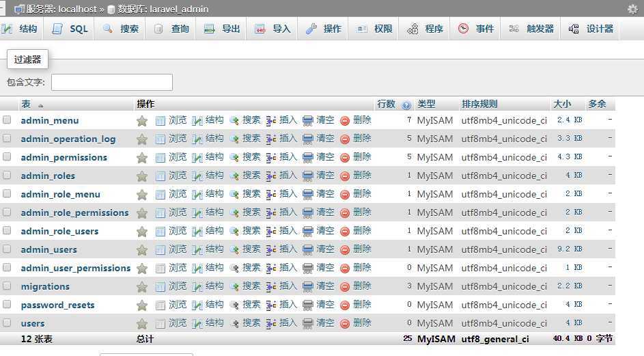Open the 触发器 (Triggers) tab

tap(531, 29)
